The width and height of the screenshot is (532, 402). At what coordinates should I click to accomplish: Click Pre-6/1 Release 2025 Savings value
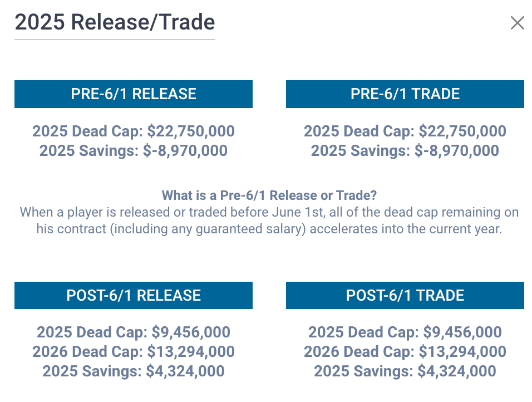point(183,150)
